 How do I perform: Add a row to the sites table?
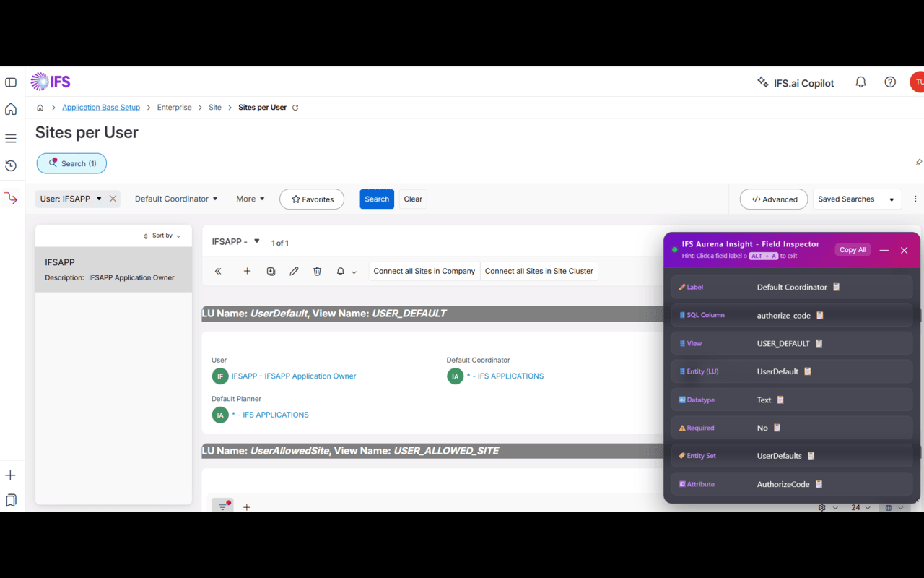[247, 507]
